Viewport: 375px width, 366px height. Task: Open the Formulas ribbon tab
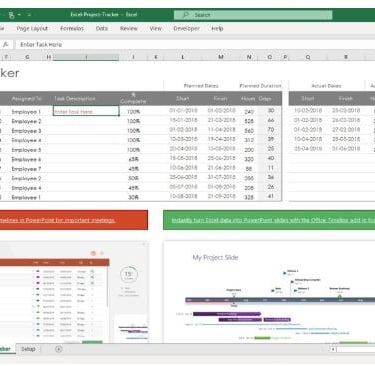click(72, 29)
